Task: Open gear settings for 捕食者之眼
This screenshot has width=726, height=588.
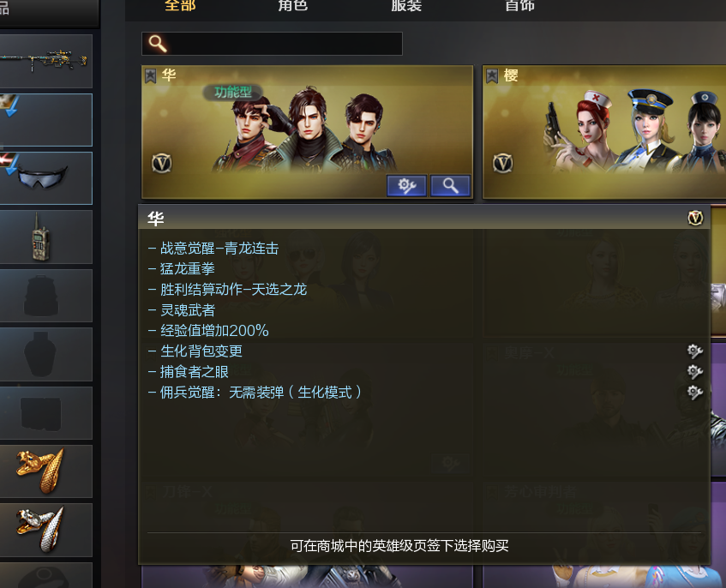Action: point(694,371)
